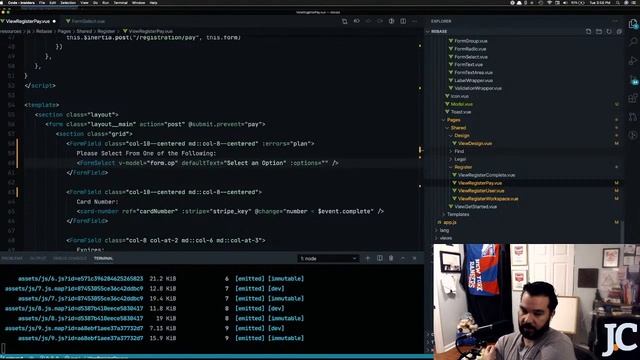Select the OUTPUT panel tab
The image size is (640, 360).
pyautogui.click(x=38, y=258)
